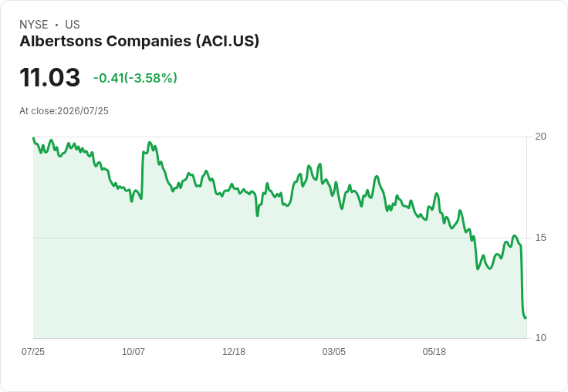
Task: Click the December dip low on the chart line
Action: (x=258, y=215)
